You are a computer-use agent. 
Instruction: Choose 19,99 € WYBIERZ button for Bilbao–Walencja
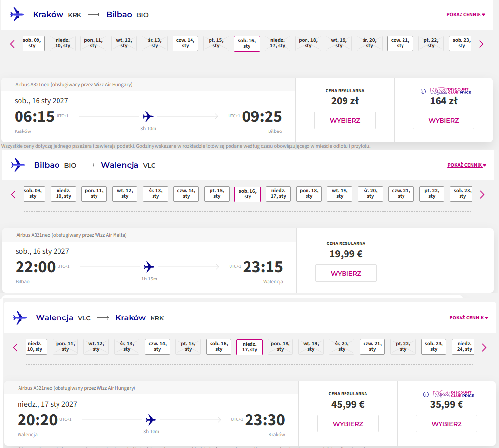(x=346, y=274)
